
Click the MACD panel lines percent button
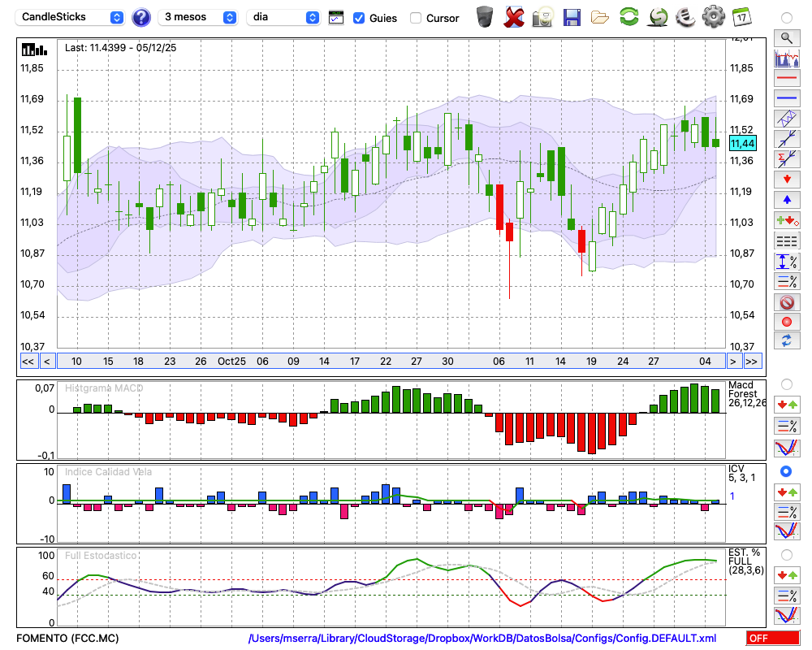pos(787,426)
